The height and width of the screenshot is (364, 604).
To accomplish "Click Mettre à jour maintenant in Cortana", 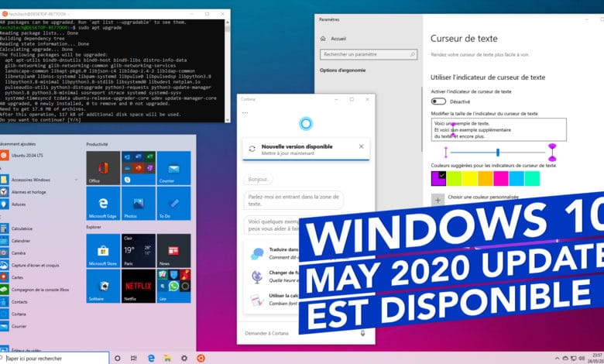I will click(288, 153).
